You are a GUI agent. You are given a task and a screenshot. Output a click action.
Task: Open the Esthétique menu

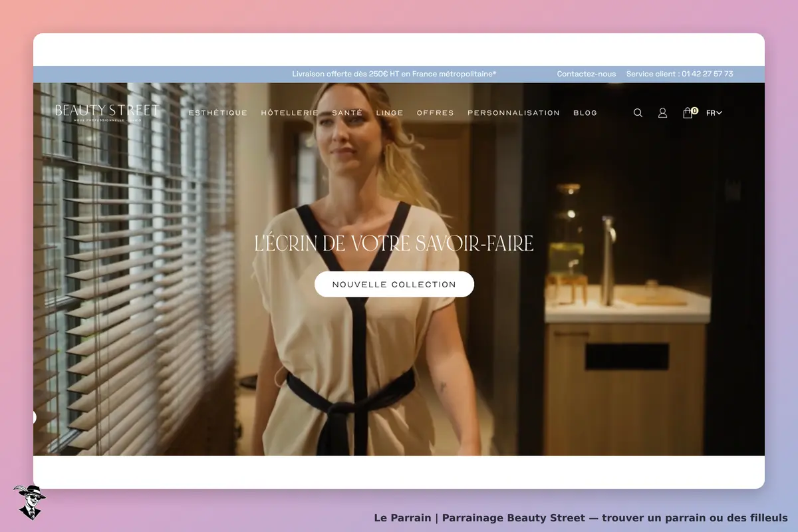(x=218, y=113)
